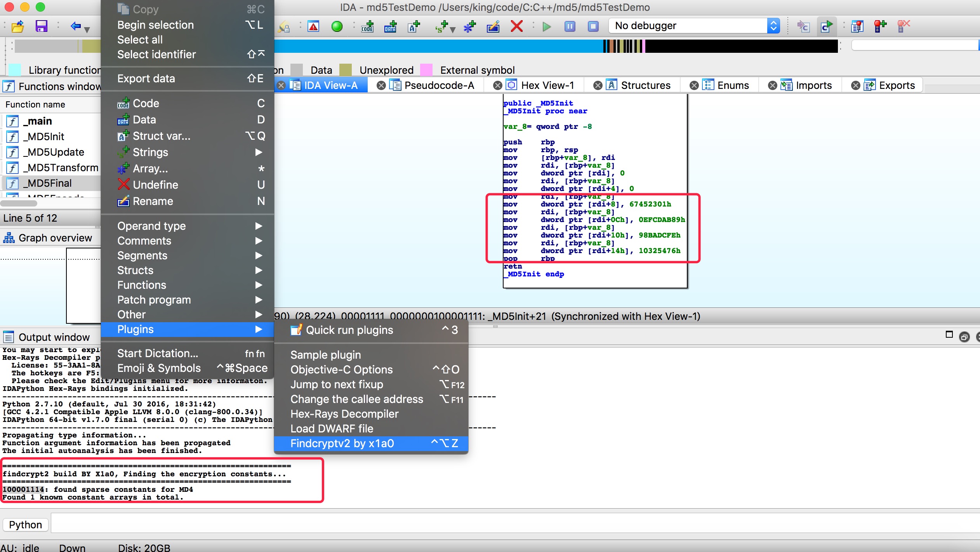Close the Pseudocode-A tab
980x552 pixels.
381,85
